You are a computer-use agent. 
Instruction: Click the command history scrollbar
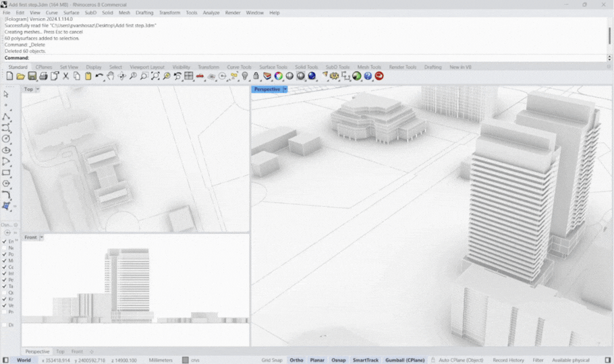tap(609, 36)
